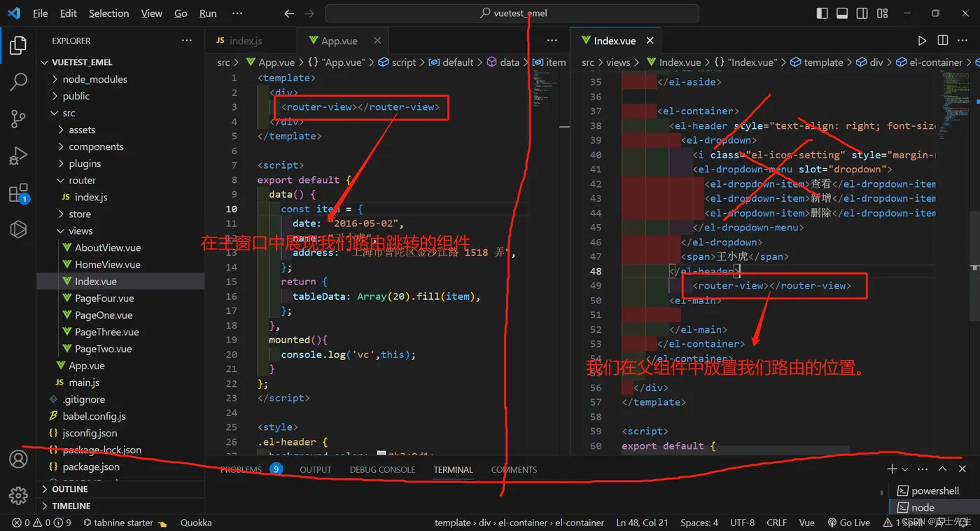
Task: Open the File menu
Action: click(x=41, y=13)
